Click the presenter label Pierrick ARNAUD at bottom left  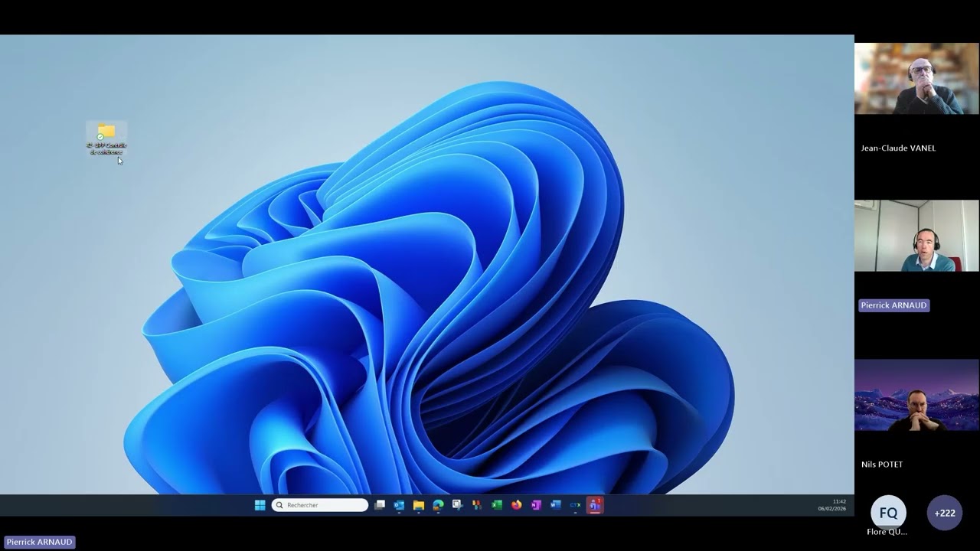coord(39,542)
